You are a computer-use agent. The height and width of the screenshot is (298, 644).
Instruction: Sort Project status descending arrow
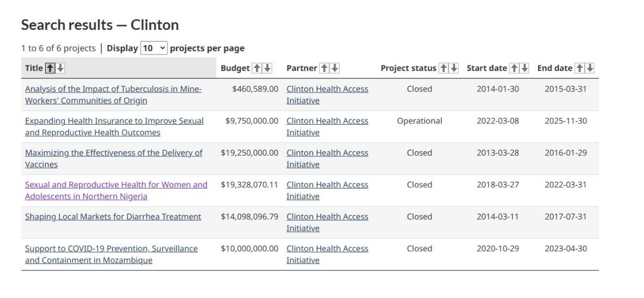(454, 68)
